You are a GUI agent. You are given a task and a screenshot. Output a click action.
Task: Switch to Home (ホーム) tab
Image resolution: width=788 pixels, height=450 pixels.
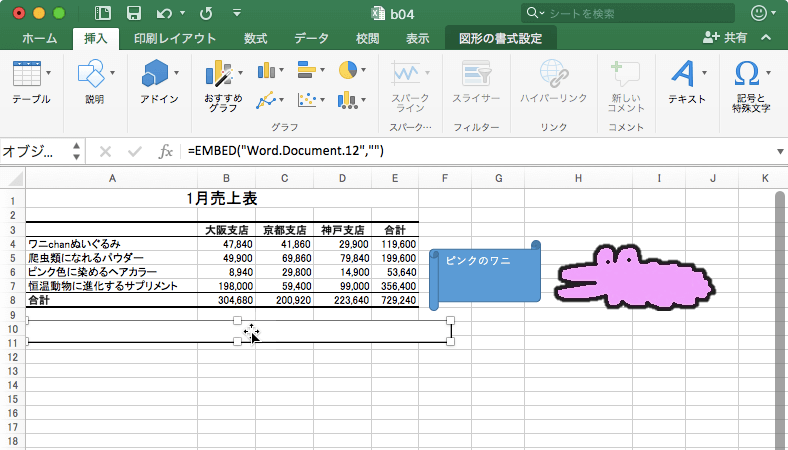coord(39,38)
